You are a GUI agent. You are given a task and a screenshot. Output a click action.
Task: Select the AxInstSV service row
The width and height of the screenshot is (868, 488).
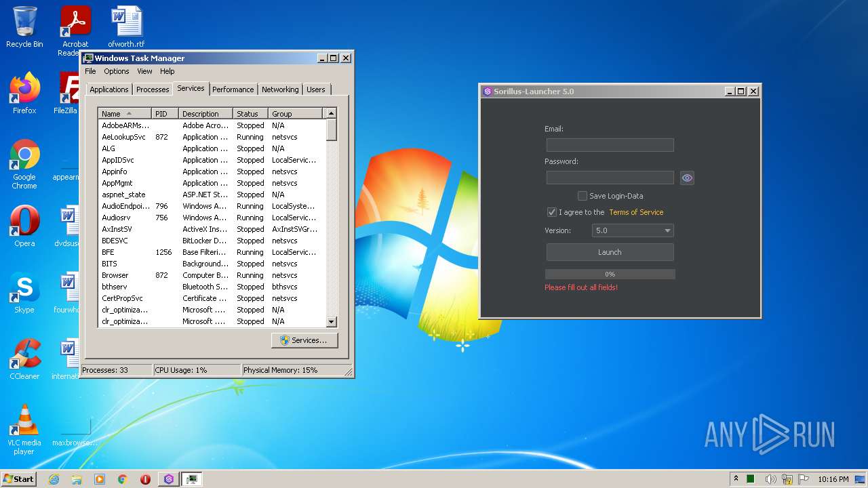212,229
